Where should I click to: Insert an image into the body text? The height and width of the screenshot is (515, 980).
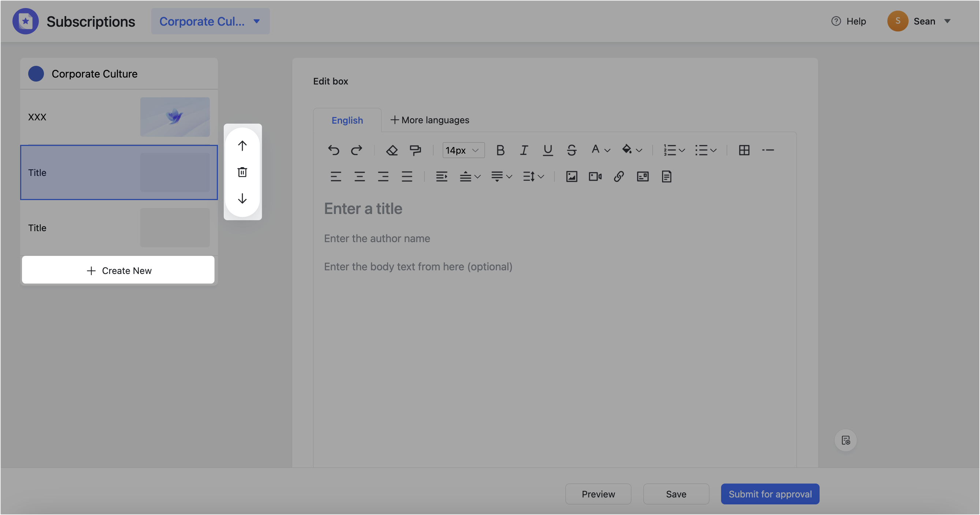point(572,176)
